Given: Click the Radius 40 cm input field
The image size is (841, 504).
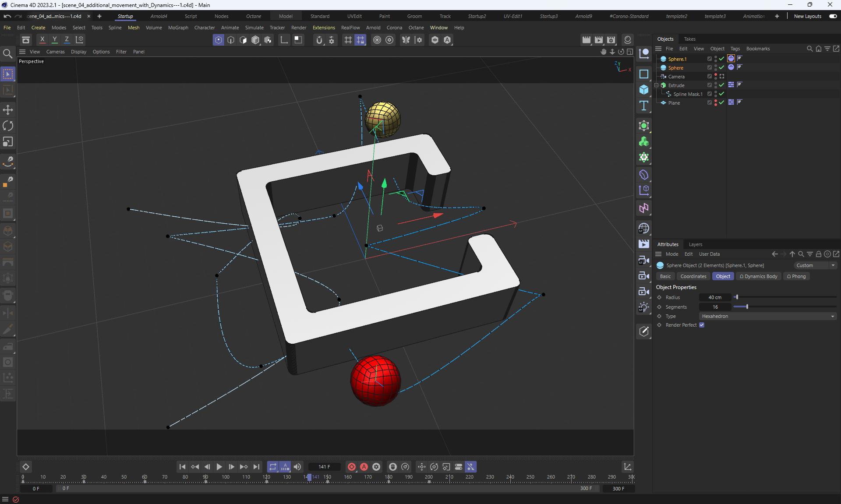Looking at the screenshot, I should pos(714,297).
